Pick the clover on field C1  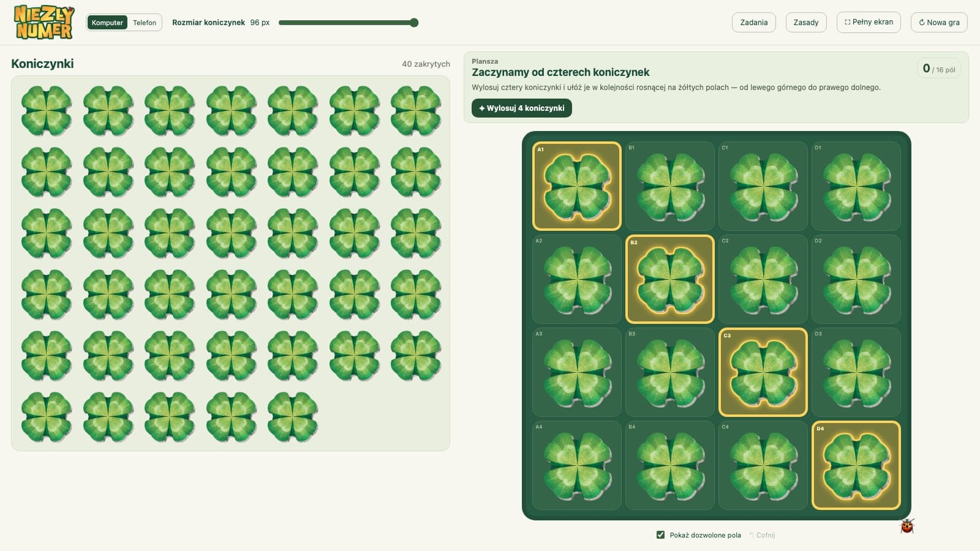(x=763, y=186)
